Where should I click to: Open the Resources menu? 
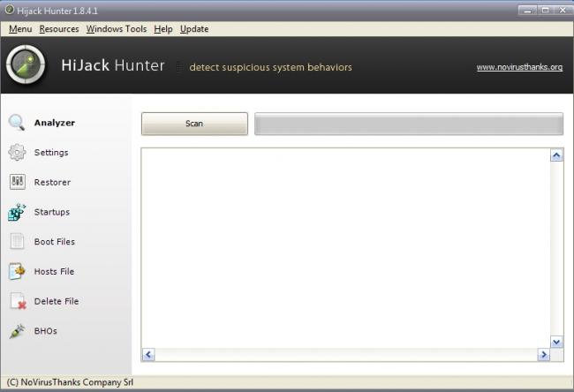point(59,29)
